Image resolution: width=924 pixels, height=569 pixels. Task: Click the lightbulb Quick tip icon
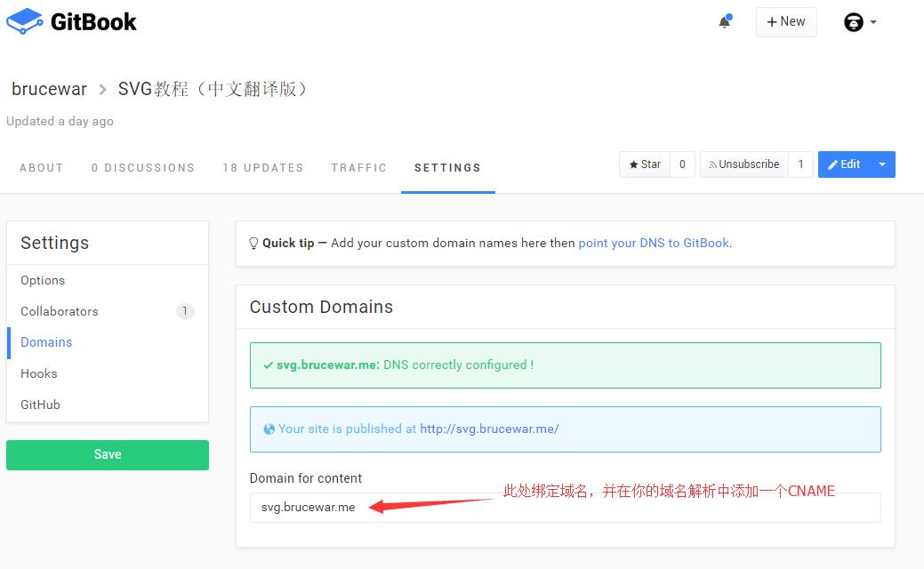[253, 244]
